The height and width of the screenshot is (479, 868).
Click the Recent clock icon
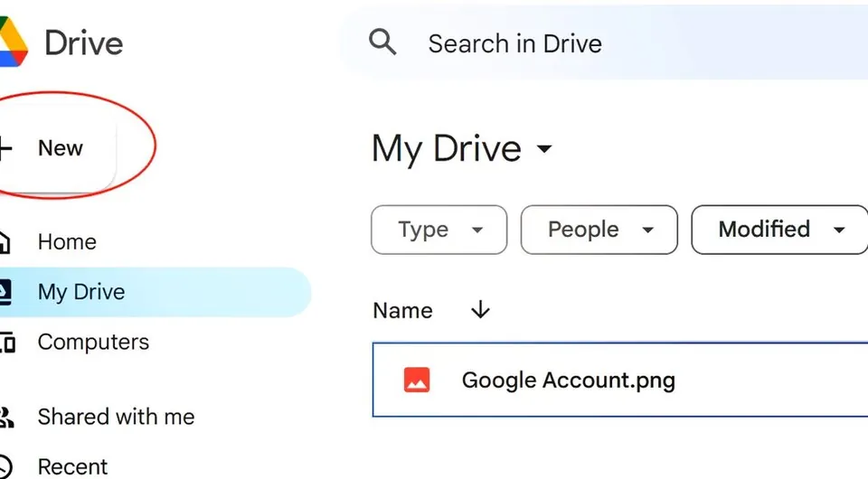pos(5,467)
